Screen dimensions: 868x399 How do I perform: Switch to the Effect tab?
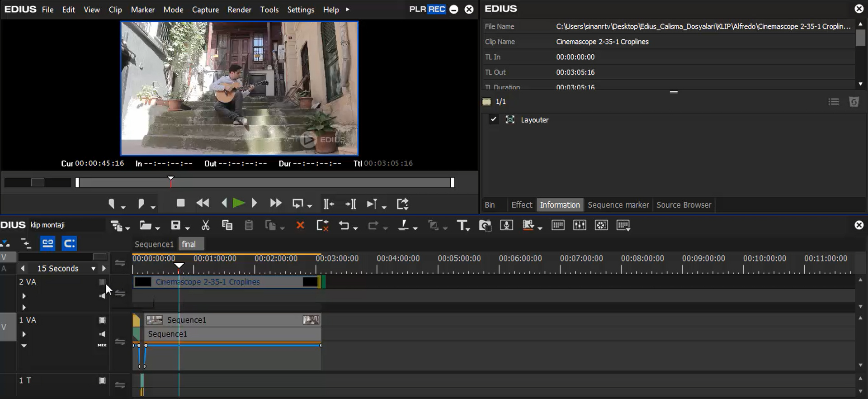pos(521,205)
